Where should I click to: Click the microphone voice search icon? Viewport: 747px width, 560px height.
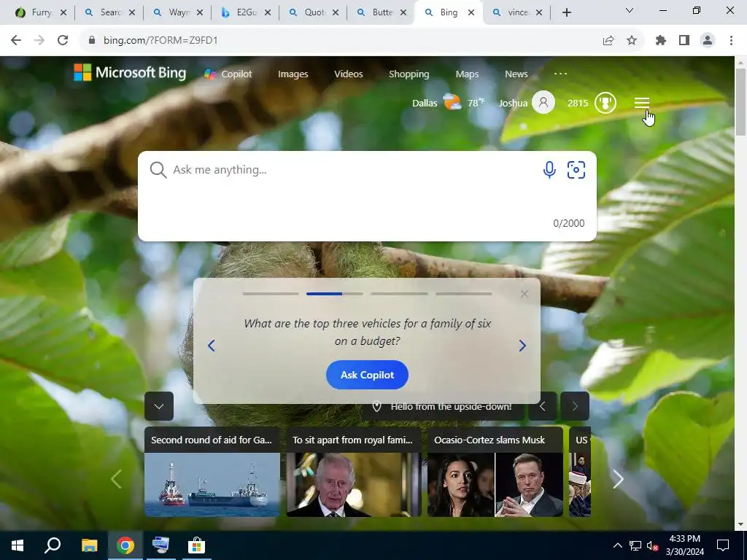click(x=549, y=169)
